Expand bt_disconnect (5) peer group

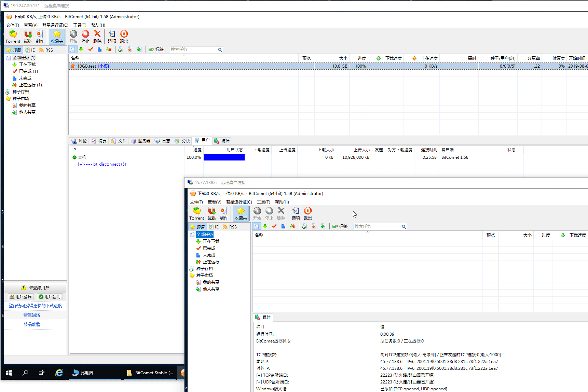(80, 164)
